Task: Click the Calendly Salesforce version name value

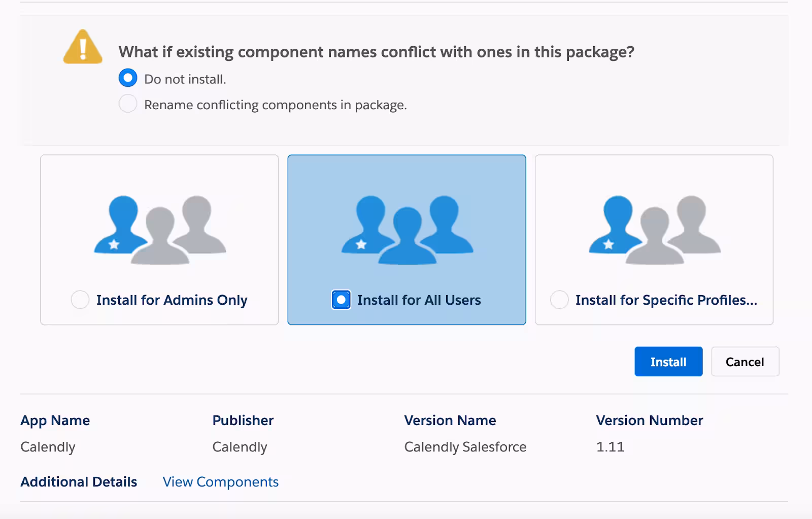Action: pos(465,447)
